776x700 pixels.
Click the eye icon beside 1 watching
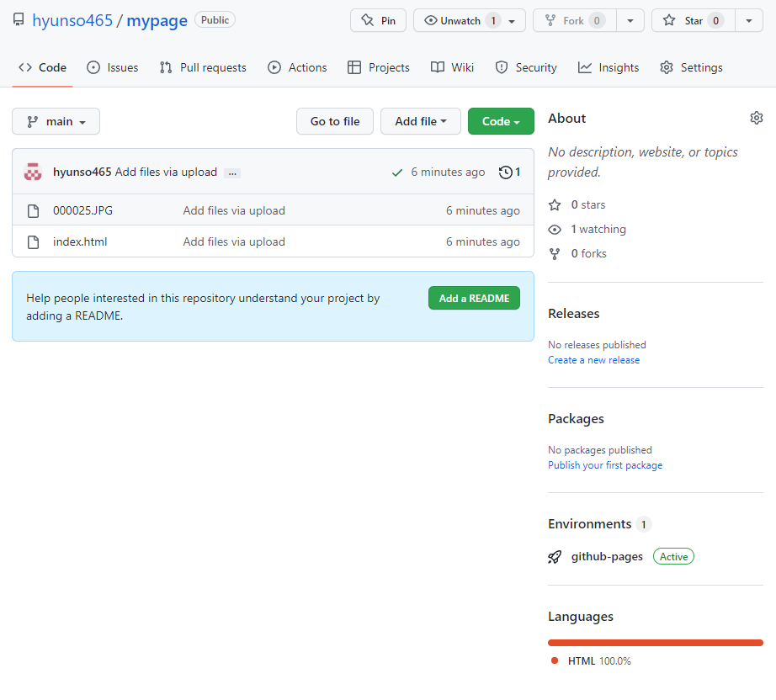[555, 230]
